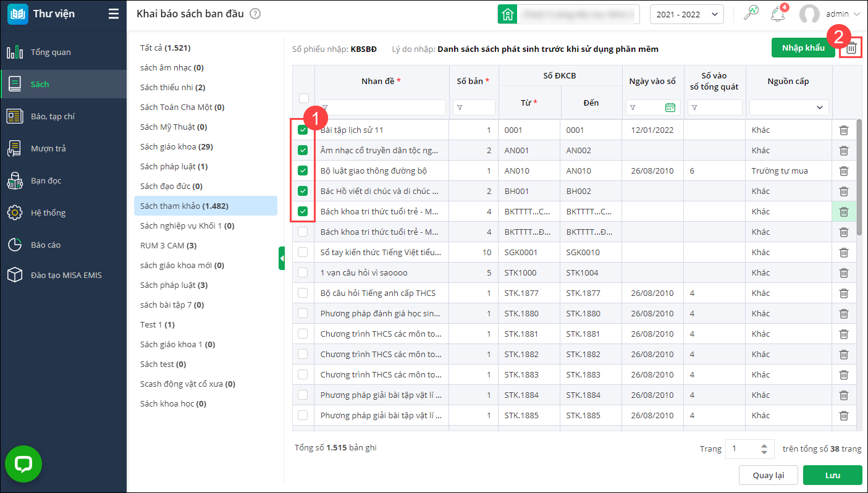Click the Nhan đề filter text box
This screenshot has height=493, width=868.
coord(382,107)
